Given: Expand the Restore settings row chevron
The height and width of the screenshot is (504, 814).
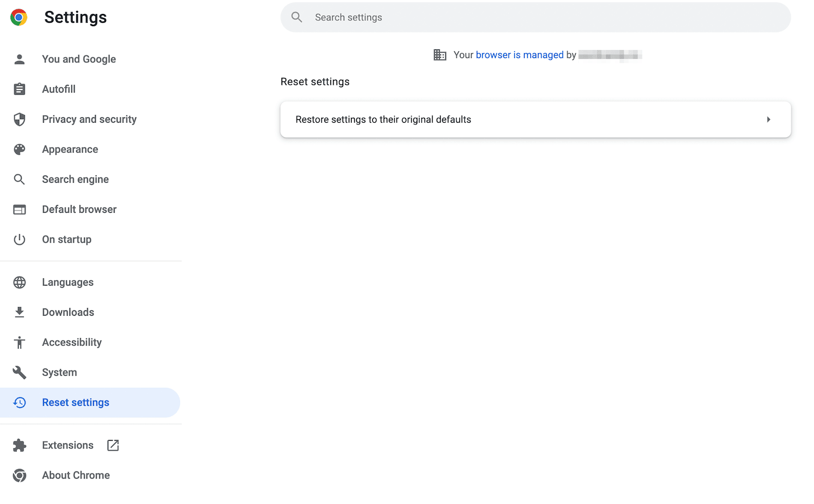Looking at the screenshot, I should [769, 119].
